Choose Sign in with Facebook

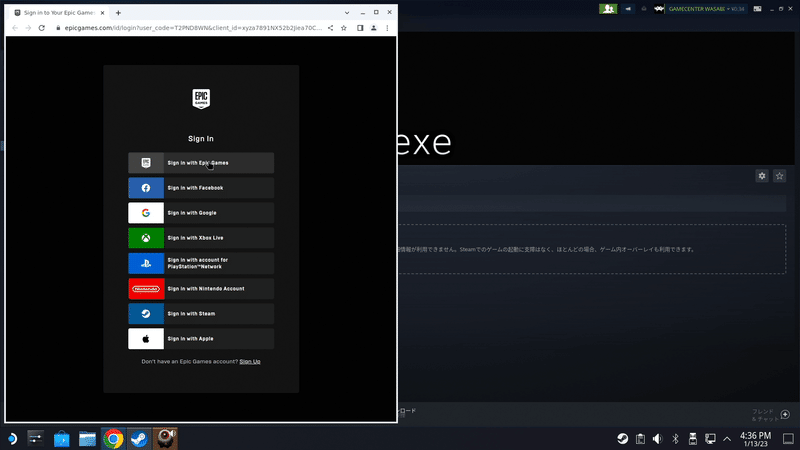(201, 188)
